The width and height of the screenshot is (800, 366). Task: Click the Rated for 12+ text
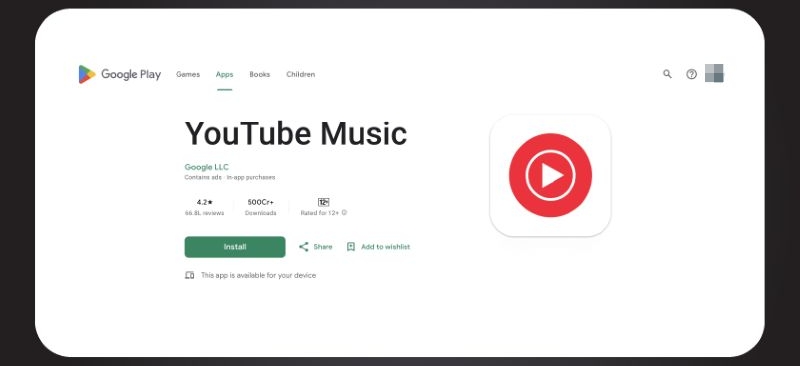(x=320, y=213)
